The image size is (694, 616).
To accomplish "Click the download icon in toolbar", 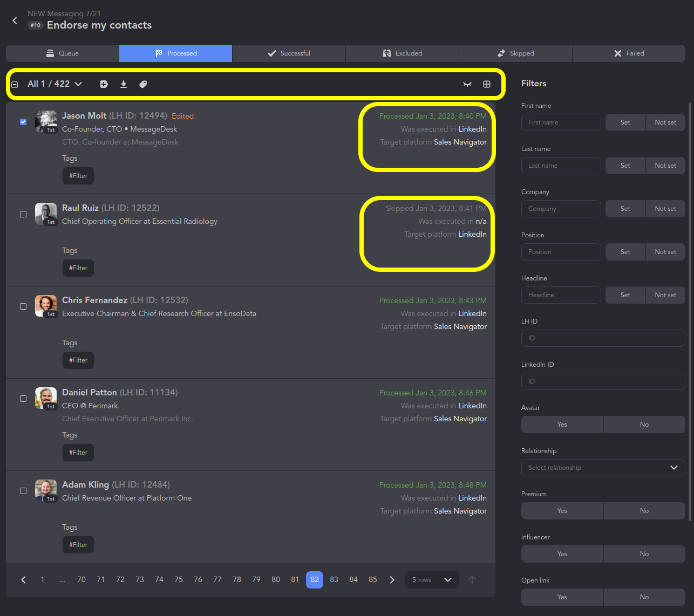I will click(124, 84).
